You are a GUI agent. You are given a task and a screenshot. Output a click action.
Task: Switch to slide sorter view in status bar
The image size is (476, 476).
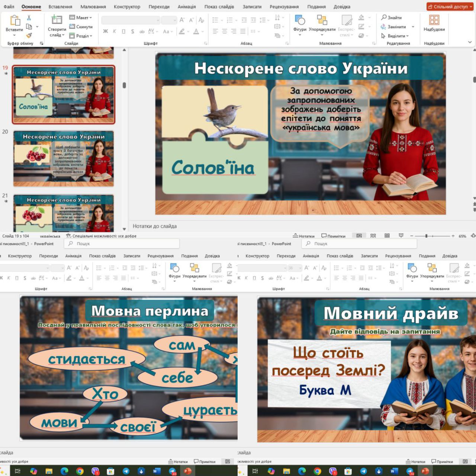373,236
